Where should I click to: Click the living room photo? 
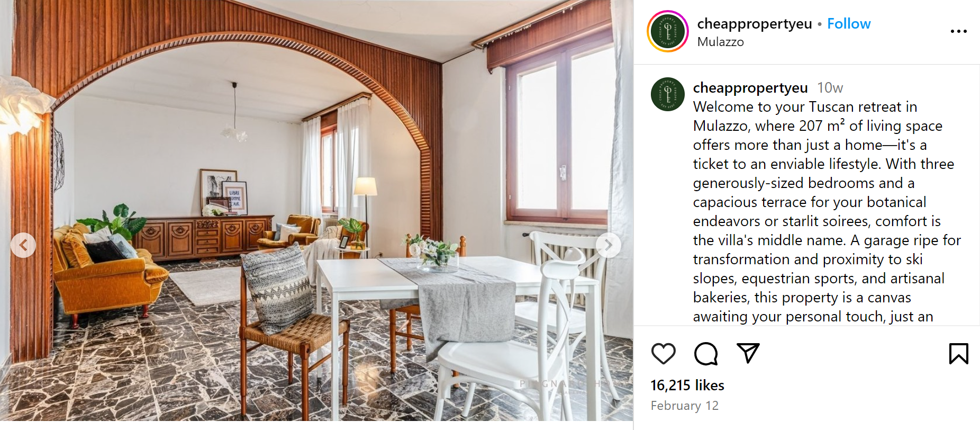[x=316, y=211]
